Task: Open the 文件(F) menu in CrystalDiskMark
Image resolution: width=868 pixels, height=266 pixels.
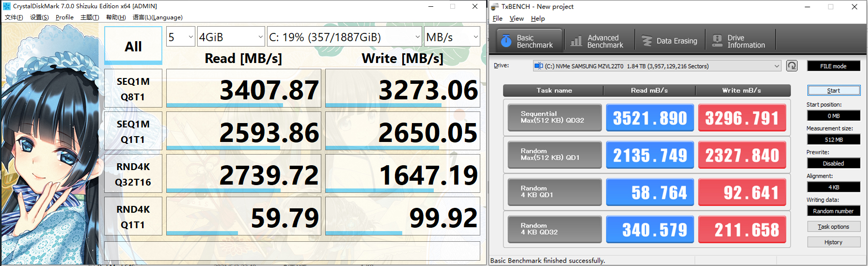Action: pos(14,17)
